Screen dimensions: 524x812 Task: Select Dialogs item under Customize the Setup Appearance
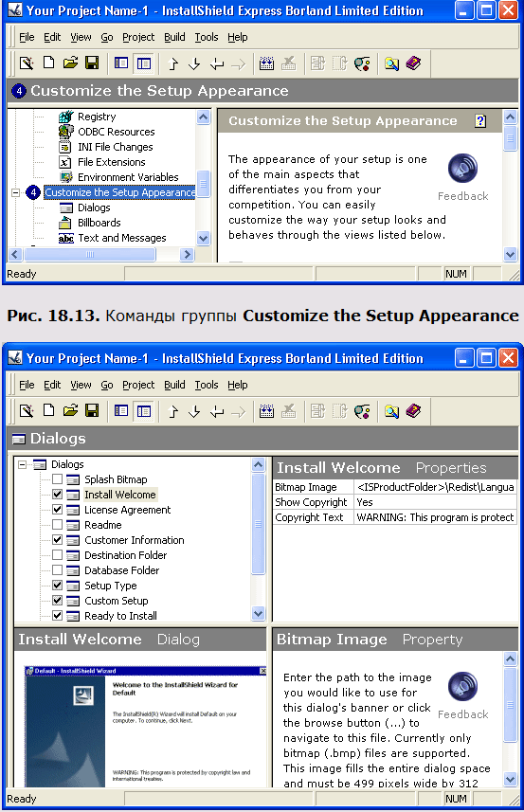(x=94, y=208)
